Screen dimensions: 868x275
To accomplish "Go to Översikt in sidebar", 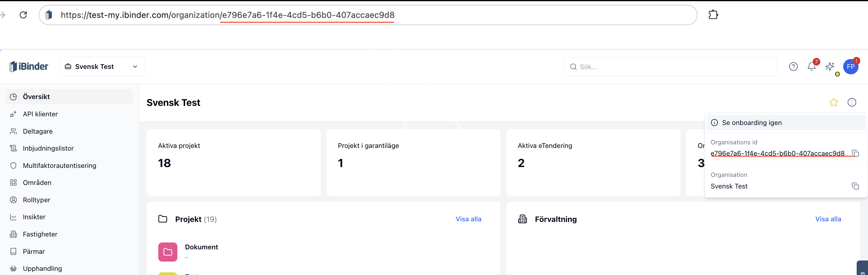I will 69,97.
